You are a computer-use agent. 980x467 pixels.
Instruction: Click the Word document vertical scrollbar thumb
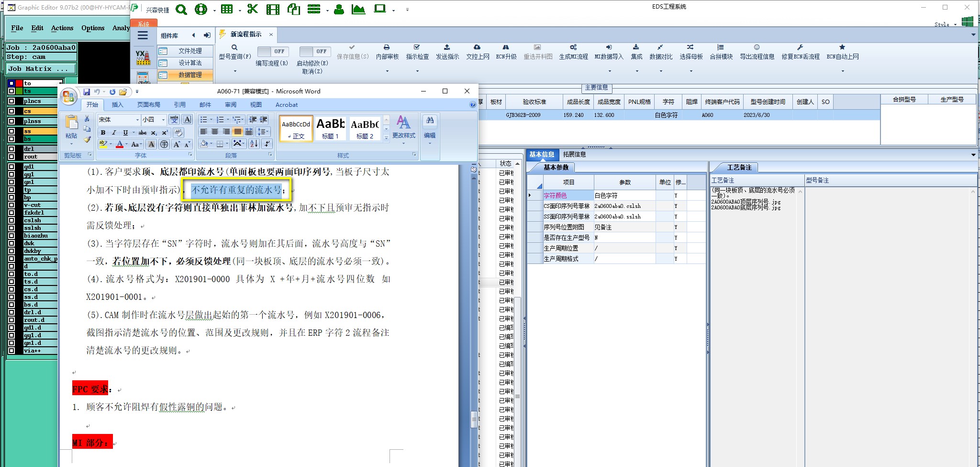click(474, 419)
